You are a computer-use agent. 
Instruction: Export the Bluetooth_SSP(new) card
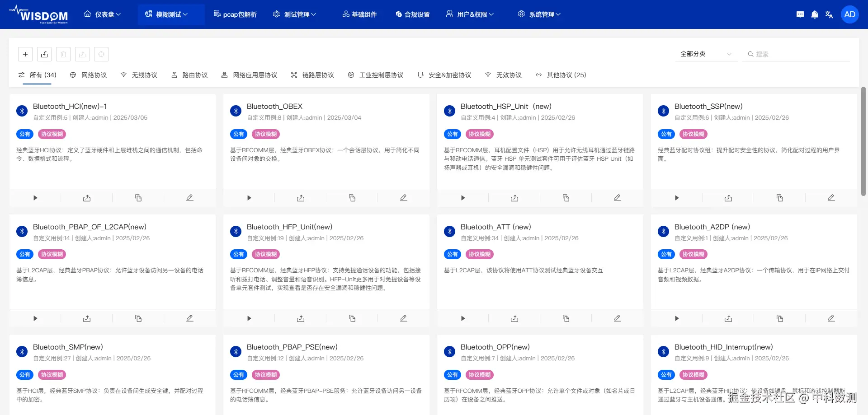click(x=728, y=198)
